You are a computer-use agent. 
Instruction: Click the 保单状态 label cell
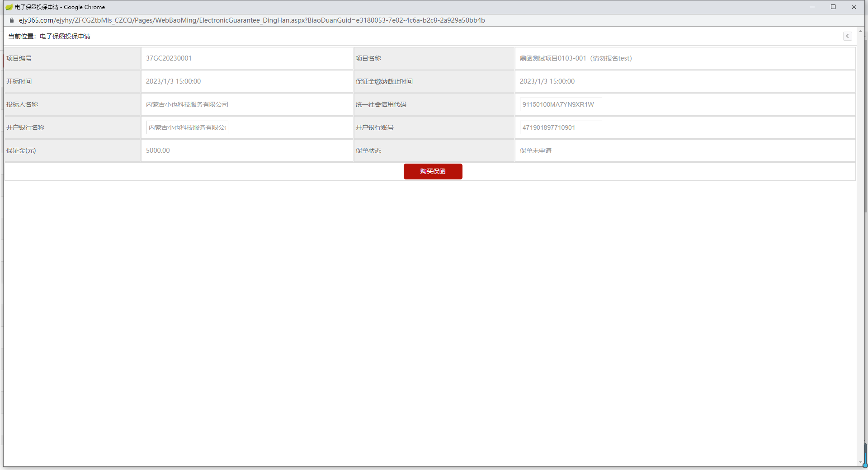(x=434, y=150)
